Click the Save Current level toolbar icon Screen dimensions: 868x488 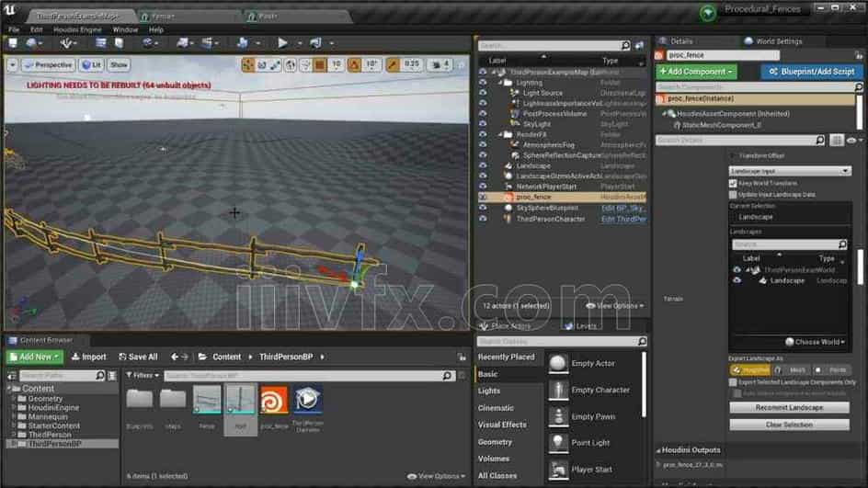click(x=12, y=42)
